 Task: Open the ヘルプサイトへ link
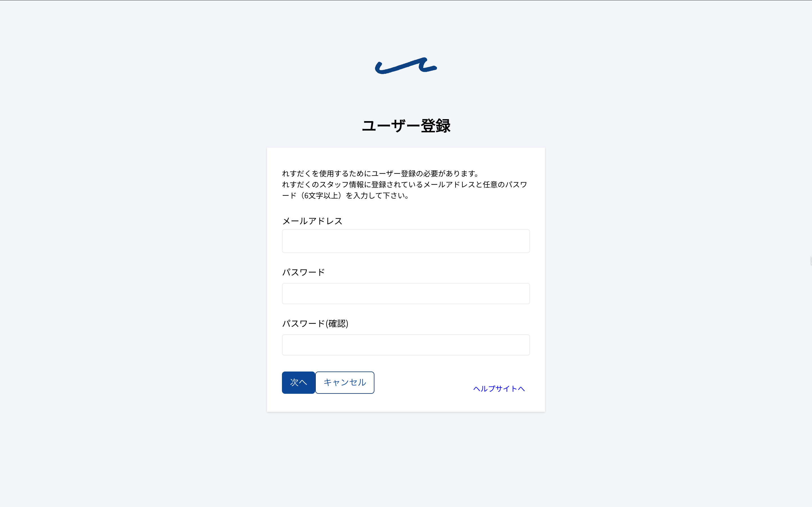499,389
